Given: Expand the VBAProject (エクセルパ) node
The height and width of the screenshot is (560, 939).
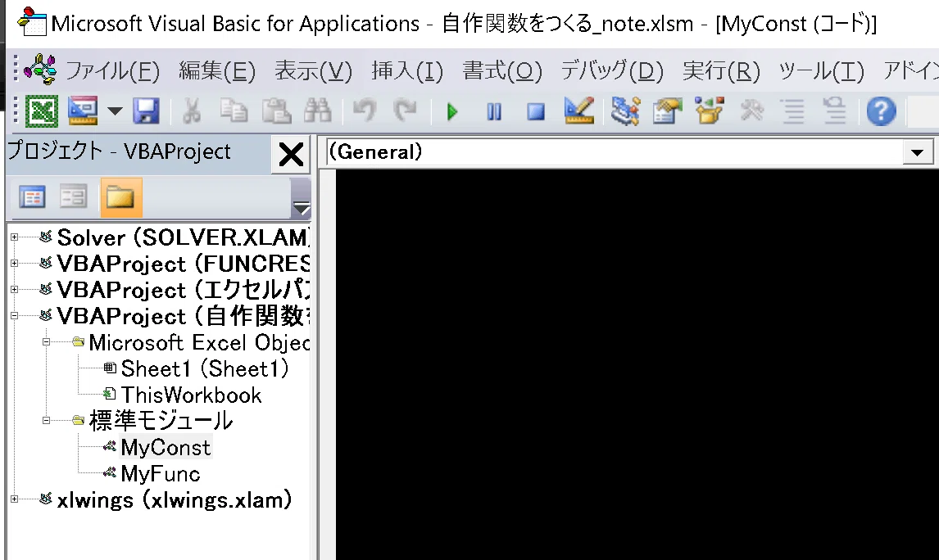Looking at the screenshot, I should [x=15, y=290].
